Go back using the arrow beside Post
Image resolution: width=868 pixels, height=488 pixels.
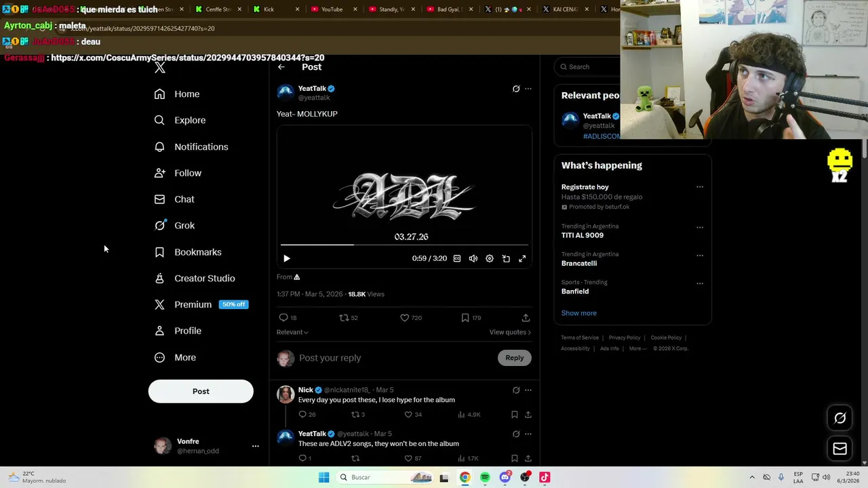click(281, 67)
